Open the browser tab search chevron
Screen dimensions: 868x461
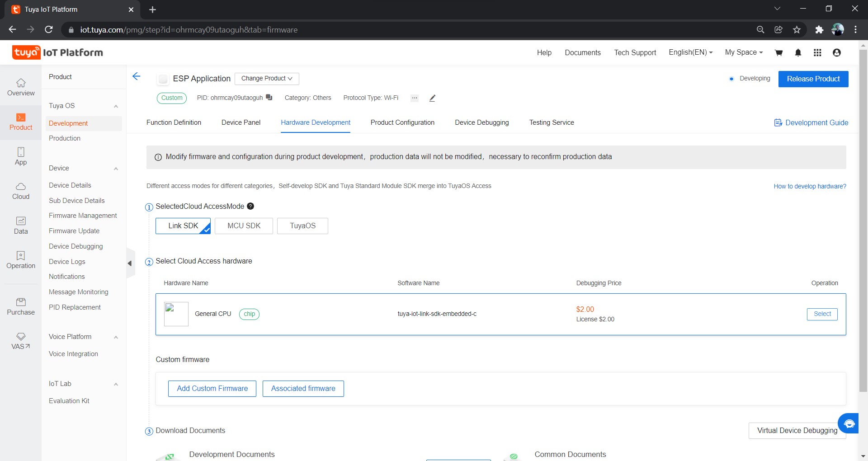point(777,9)
